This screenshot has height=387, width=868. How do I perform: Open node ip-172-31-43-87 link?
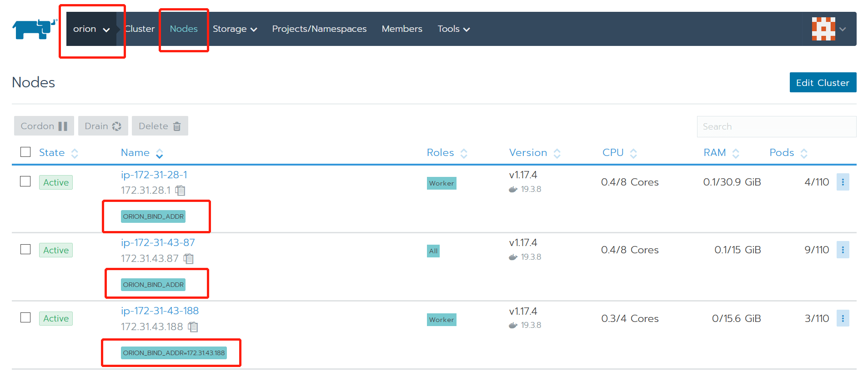point(158,243)
